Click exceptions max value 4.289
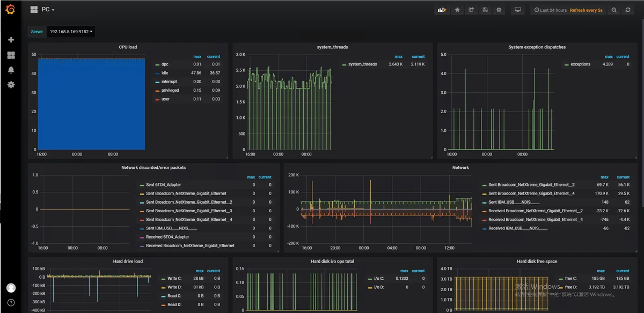This screenshot has height=313, width=644. click(608, 64)
